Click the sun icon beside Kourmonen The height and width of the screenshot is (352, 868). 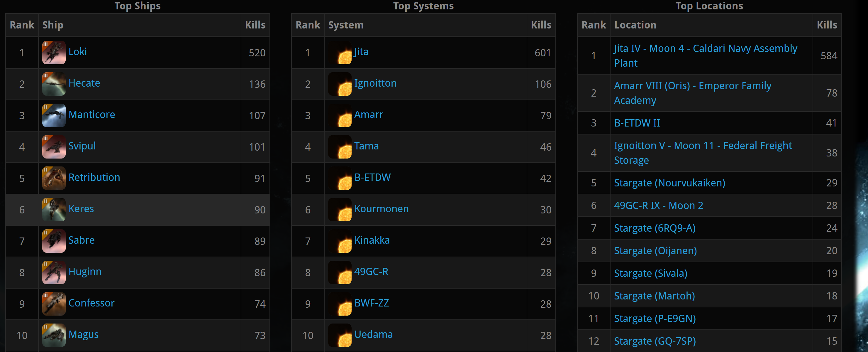point(340,209)
